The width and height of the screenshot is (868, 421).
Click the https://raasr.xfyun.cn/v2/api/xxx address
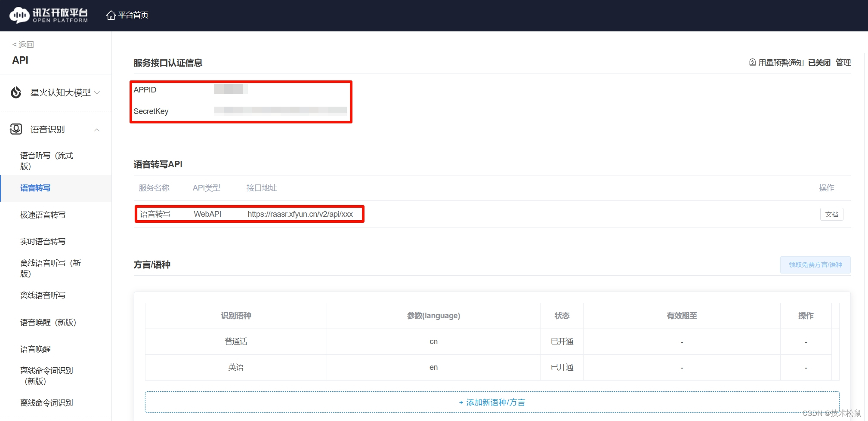tap(300, 214)
